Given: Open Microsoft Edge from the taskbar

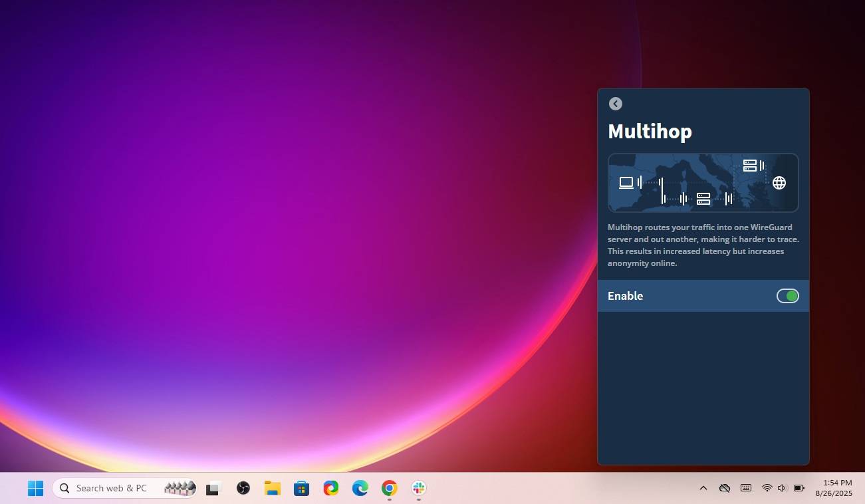Looking at the screenshot, I should click(x=360, y=488).
